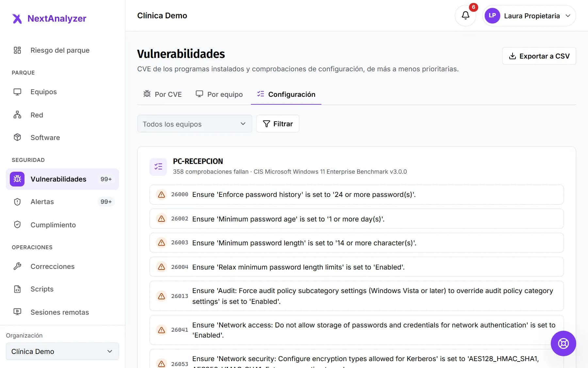Image resolution: width=588 pixels, height=368 pixels.
Task: Open notifications bell with 6 badge
Action: tap(465, 15)
